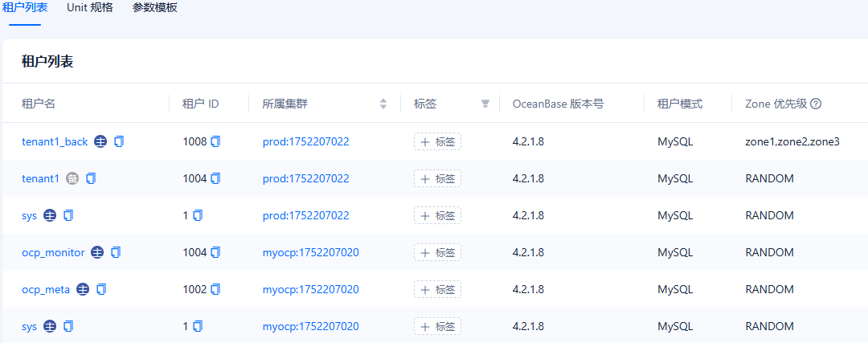
Task: Add 标签 to tenant1_back
Action: click(x=437, y=141)
